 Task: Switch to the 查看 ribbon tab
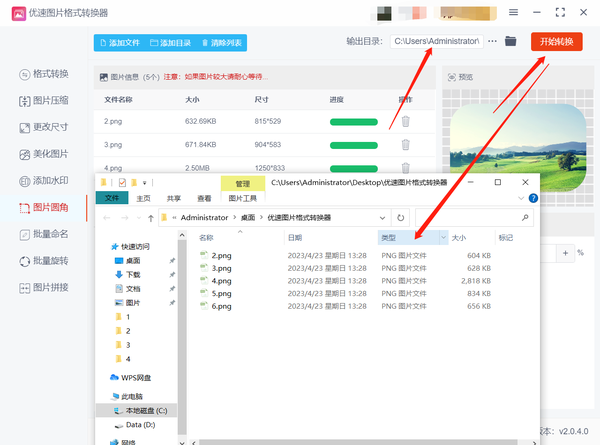point(204,198)
